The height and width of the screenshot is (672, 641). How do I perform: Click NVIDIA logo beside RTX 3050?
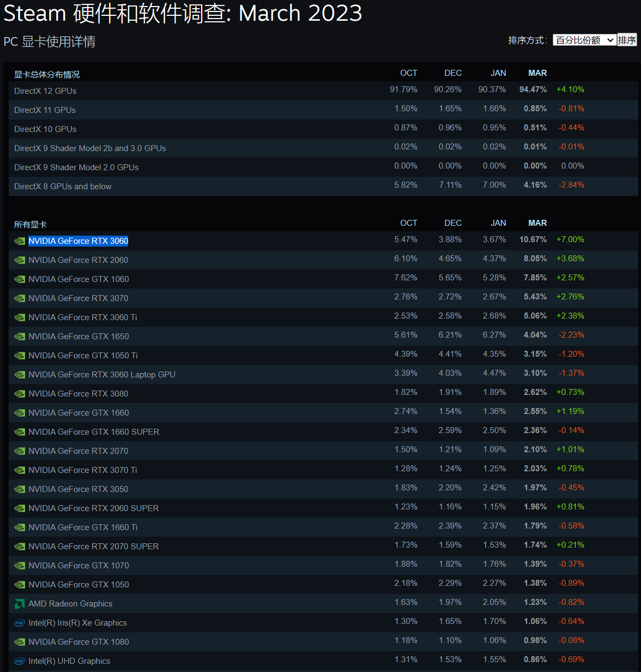[x=20, y=489]
